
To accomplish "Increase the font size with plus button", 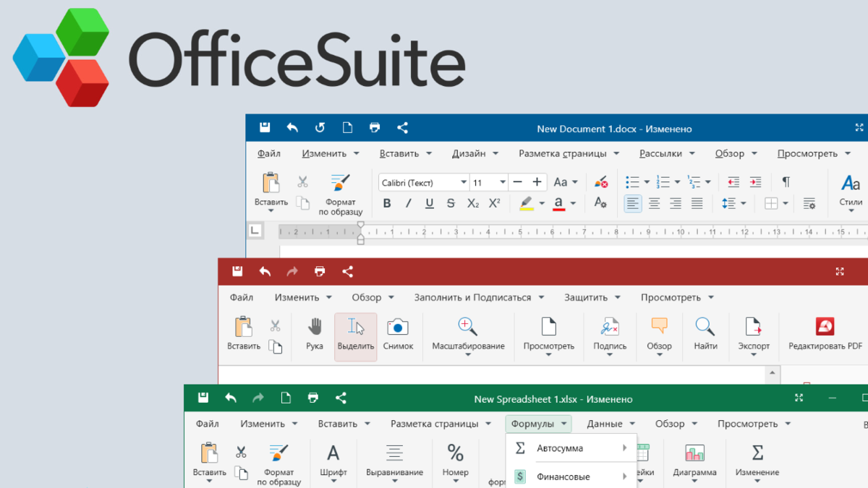I will 537,182.
